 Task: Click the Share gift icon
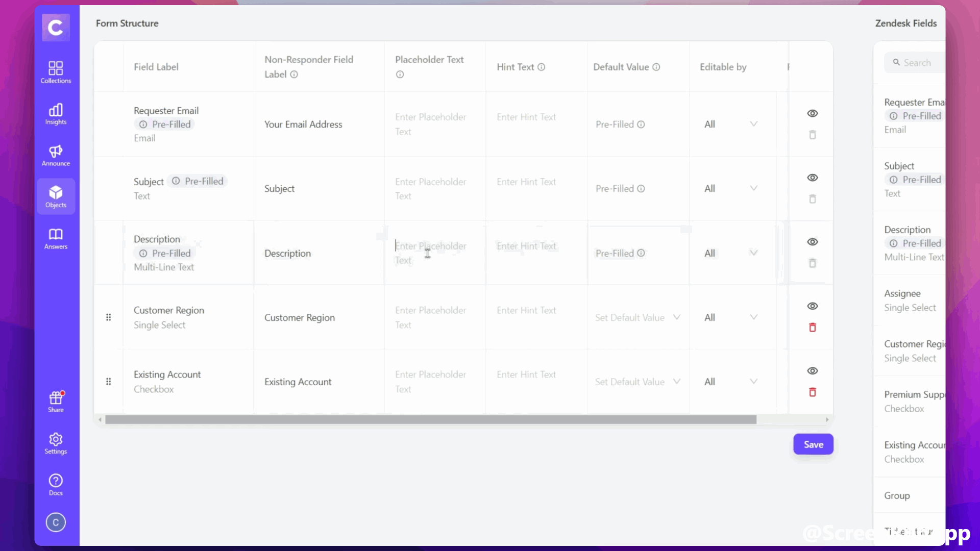point(56,402)
